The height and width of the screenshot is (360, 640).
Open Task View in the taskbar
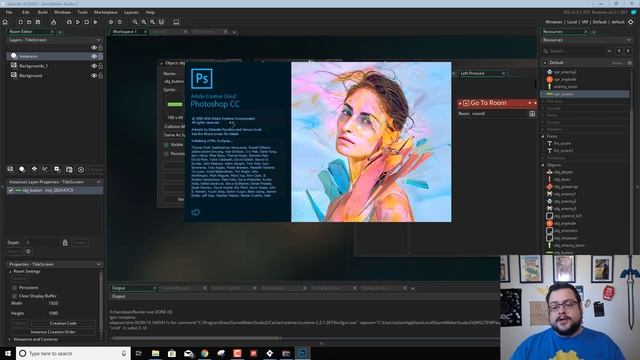(x=139, y=353)
